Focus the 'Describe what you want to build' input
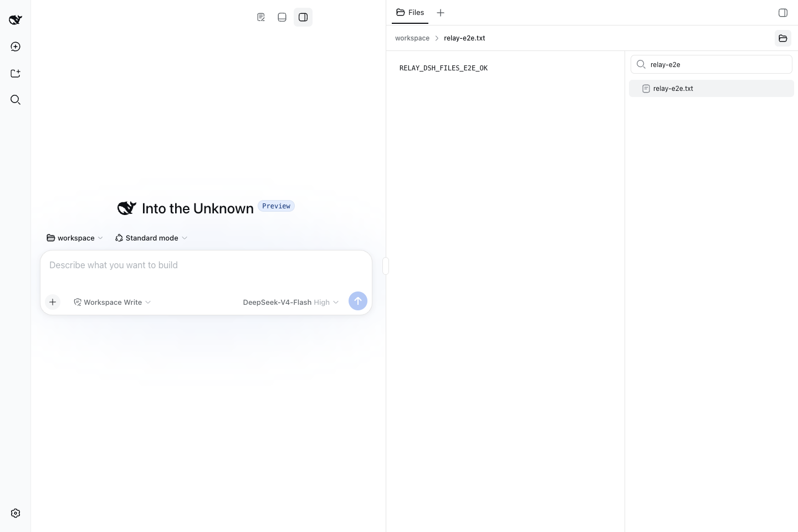 pos(206,265)
